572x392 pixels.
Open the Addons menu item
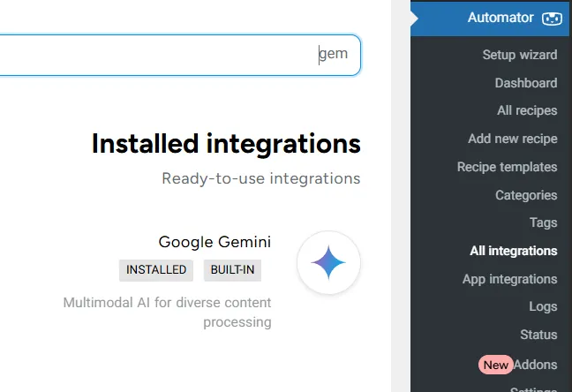point(536,364)
